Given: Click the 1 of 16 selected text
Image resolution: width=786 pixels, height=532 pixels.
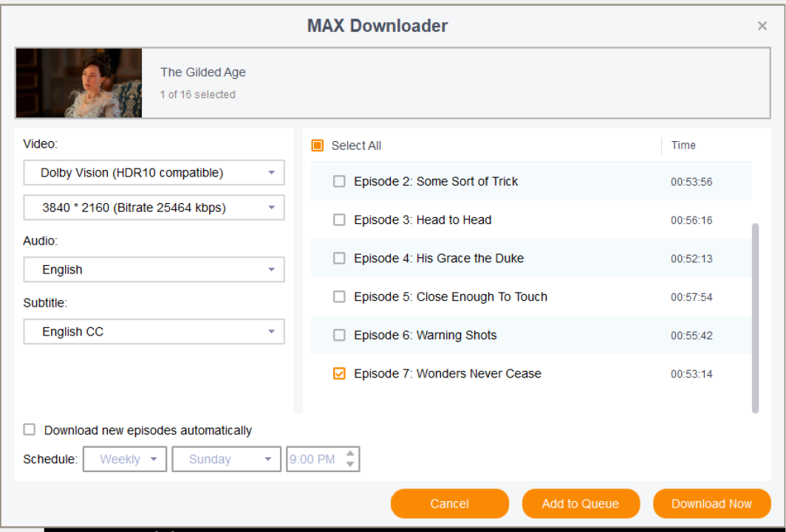Looking at the screenshot, I should click(197, 95).
